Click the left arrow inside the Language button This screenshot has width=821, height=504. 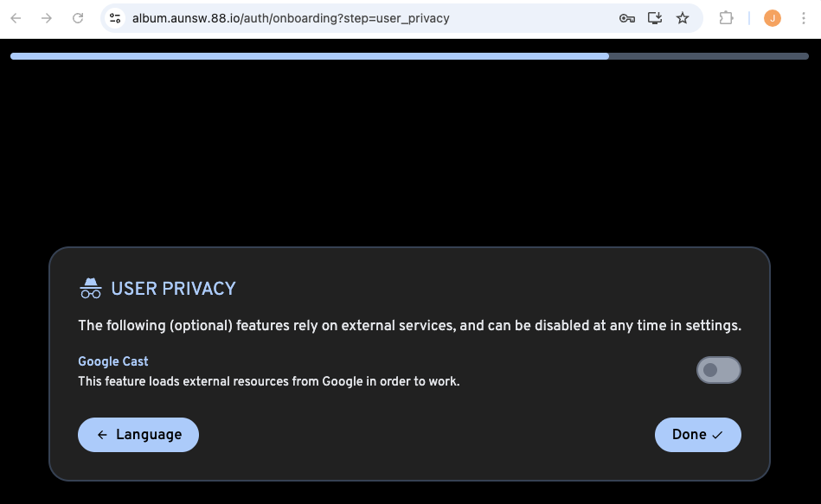click(103, 435)
